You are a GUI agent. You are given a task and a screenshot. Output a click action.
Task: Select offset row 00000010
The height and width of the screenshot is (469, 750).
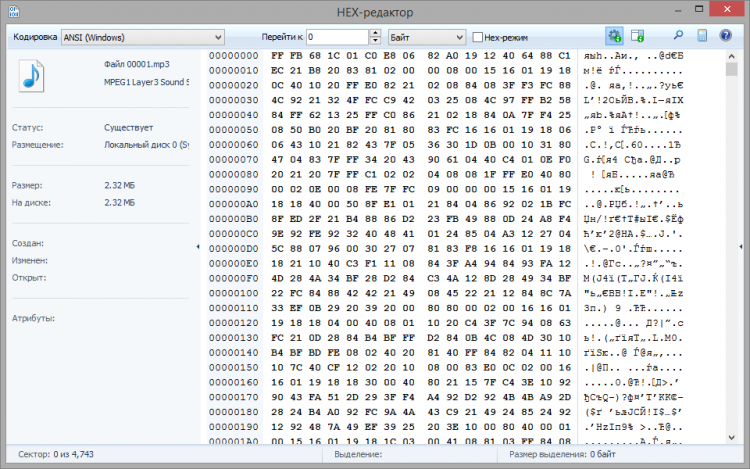pyautogui.click(x=233, y=70)
